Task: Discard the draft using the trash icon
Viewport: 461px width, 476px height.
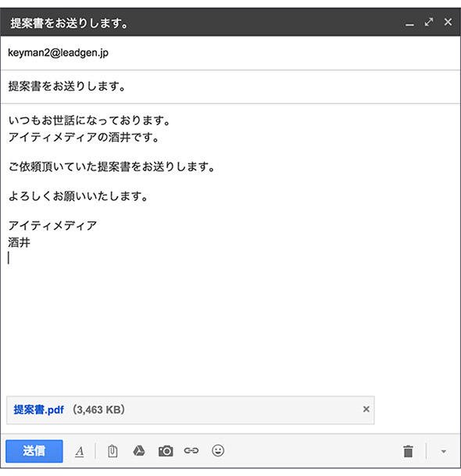Action: [408, 451]
